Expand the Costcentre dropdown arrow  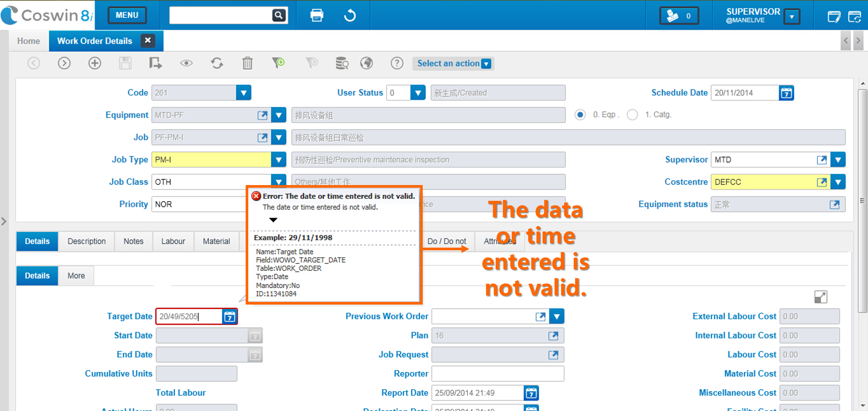838,182
